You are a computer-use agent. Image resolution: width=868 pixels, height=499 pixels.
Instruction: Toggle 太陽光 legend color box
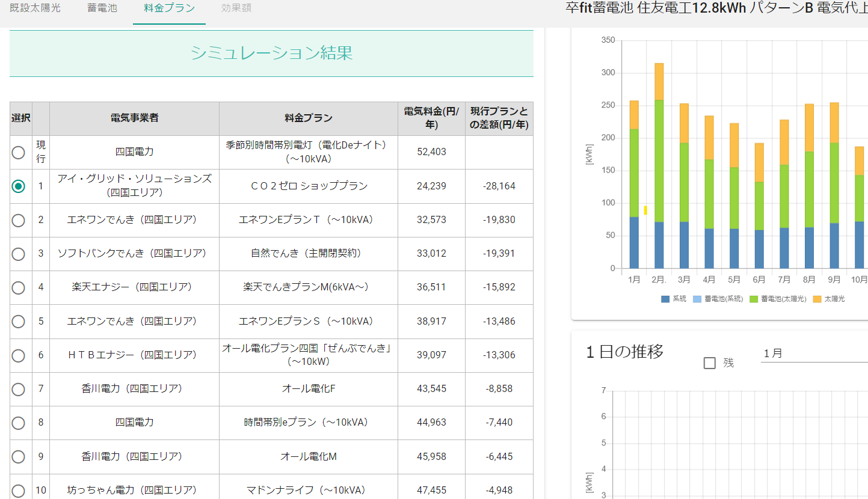817,299
